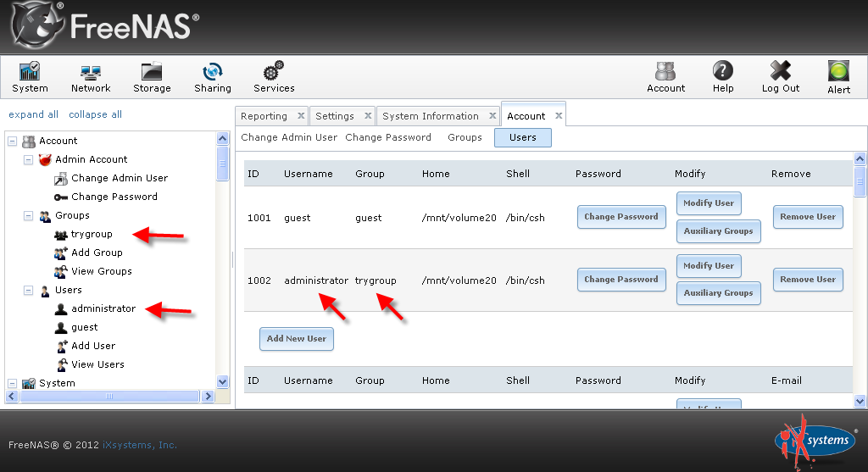
Task: Click the Add New User button
Action: [x=297, y=339]
